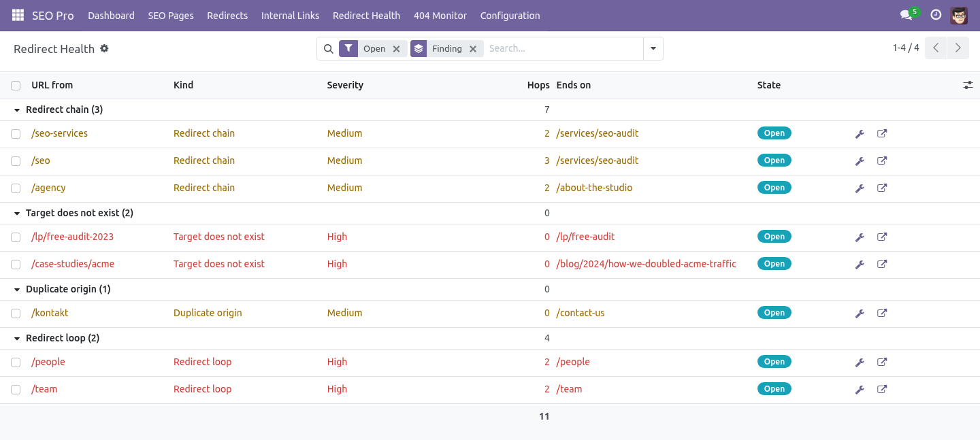The height and width of the screenshot is (440, 980).
Task: Open the user avatar menu
Action: coord(959,15)
